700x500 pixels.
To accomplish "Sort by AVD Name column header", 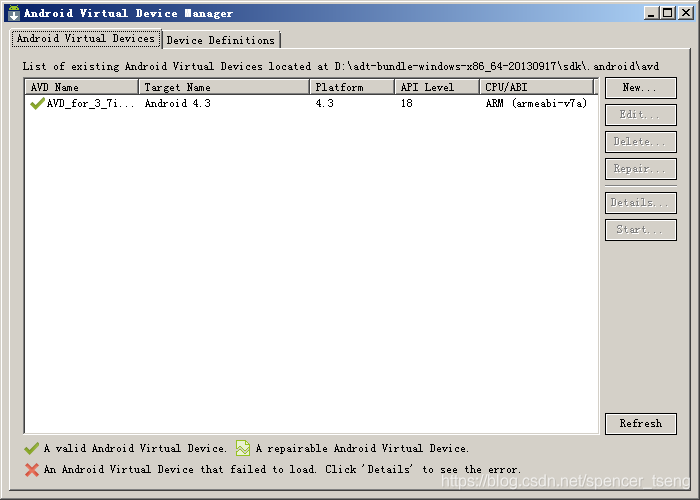I will point(82,87).
